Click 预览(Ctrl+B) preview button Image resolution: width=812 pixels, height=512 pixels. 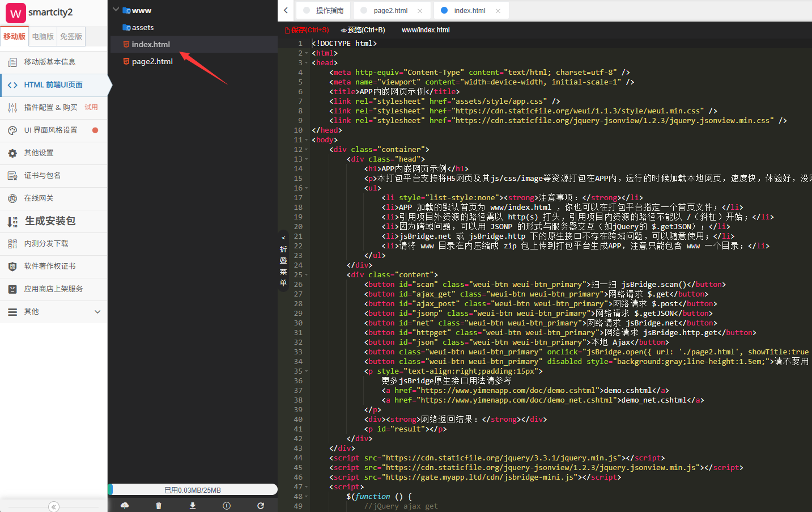point(363,30)
